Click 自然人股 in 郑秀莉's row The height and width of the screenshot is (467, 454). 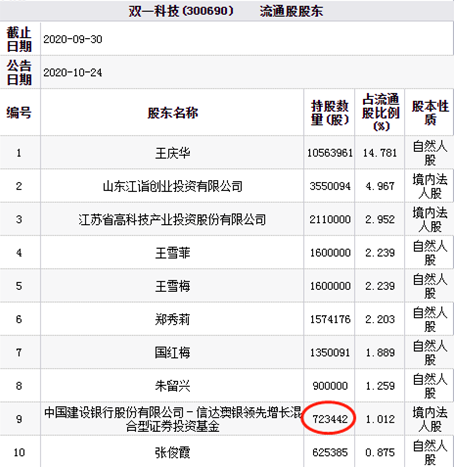point(430,319)
